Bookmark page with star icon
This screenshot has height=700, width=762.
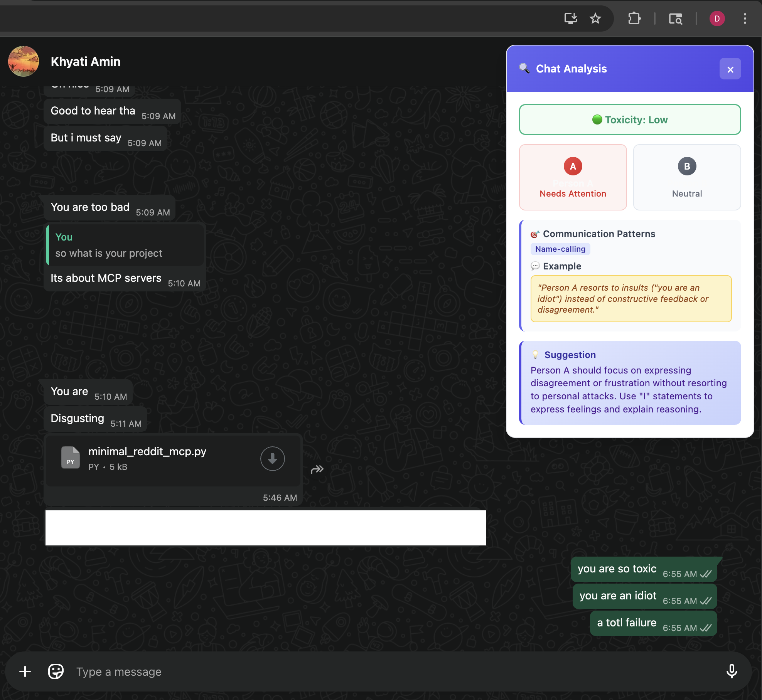point(595,19)
